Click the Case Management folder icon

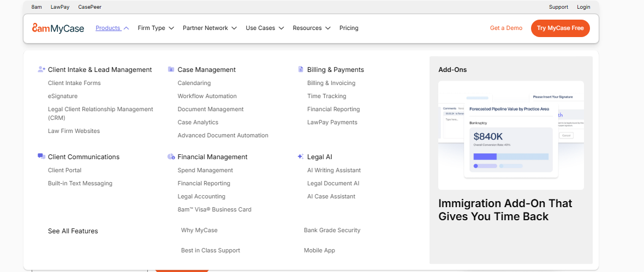coord(171,69)
